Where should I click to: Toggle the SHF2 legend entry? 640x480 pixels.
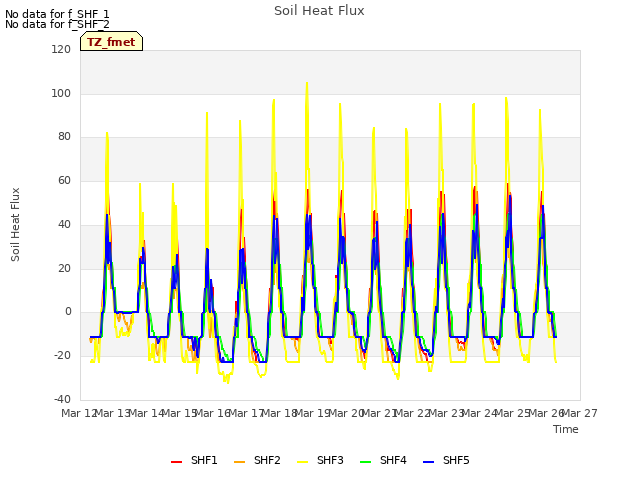click(257, 460)
